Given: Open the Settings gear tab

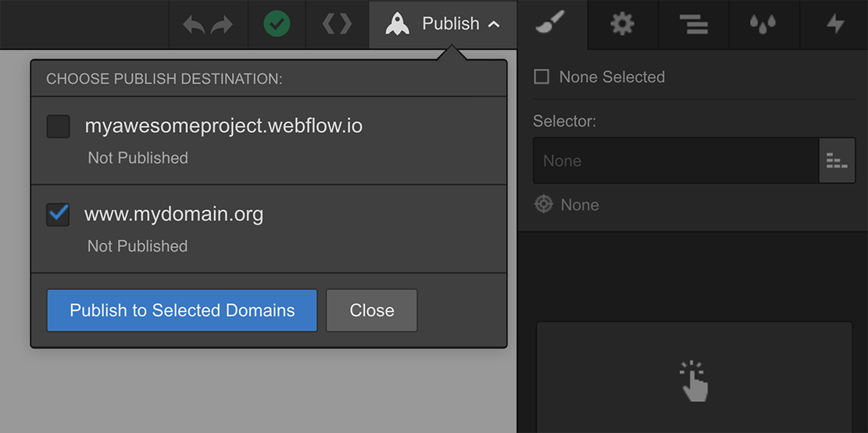Looking at the screenshot, I should (x=623, y=24).
